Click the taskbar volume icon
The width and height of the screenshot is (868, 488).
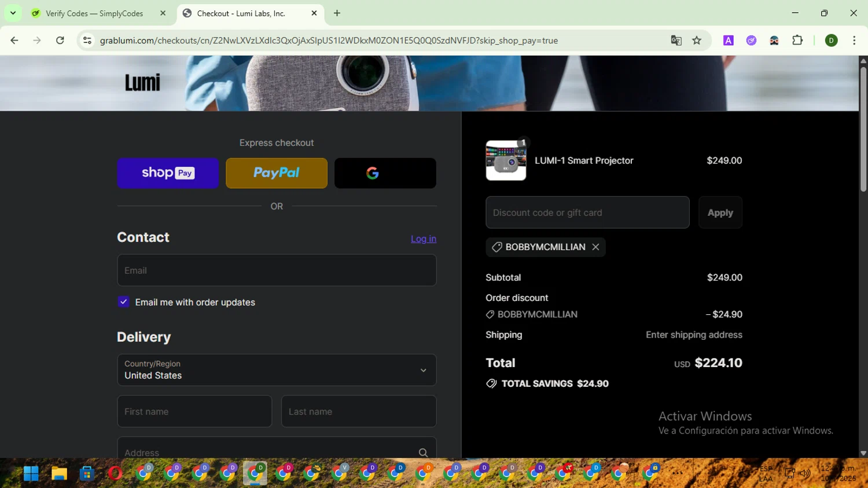(x=805, y=474)
